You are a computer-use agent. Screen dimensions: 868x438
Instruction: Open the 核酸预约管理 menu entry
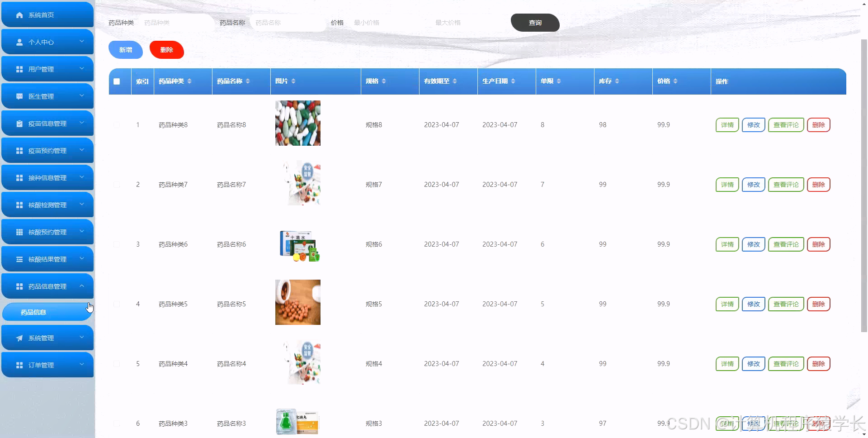[x=47, y=232]
